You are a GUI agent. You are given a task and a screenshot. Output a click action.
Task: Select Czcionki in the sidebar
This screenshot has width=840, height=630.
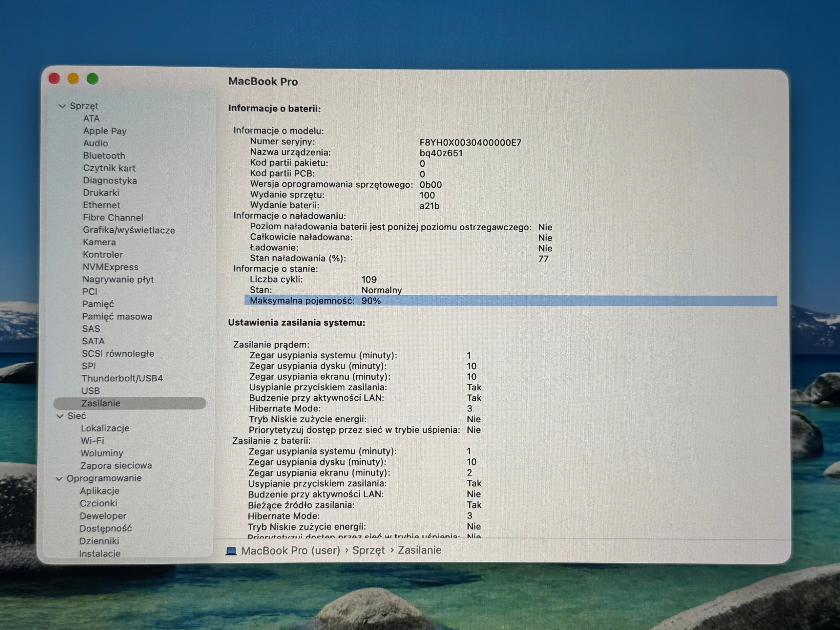click(x=98, y=503)
